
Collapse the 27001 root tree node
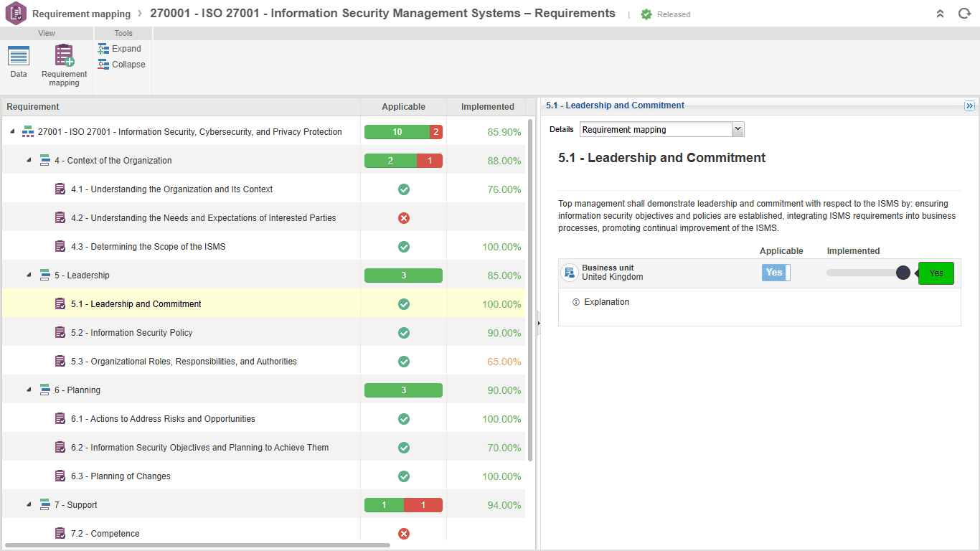12,132
